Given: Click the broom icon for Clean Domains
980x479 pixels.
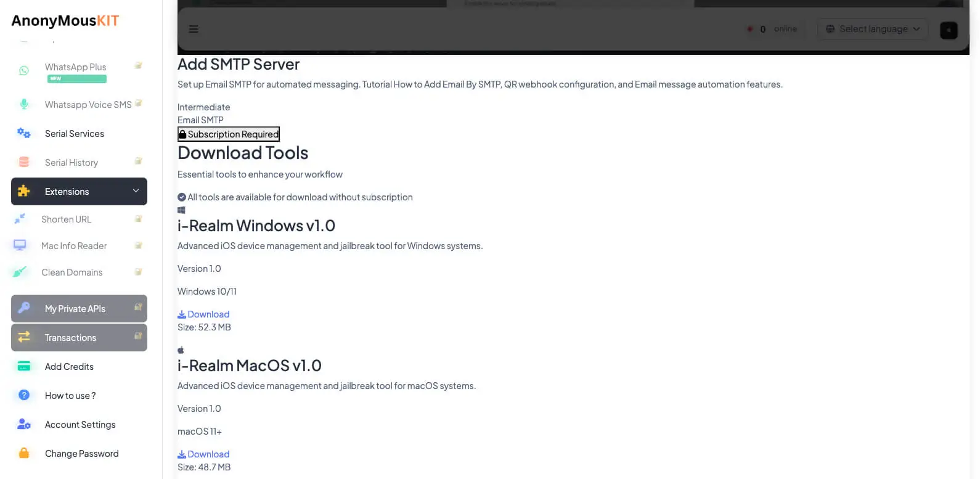Looking at the screenshot, I should pos(20,272).
